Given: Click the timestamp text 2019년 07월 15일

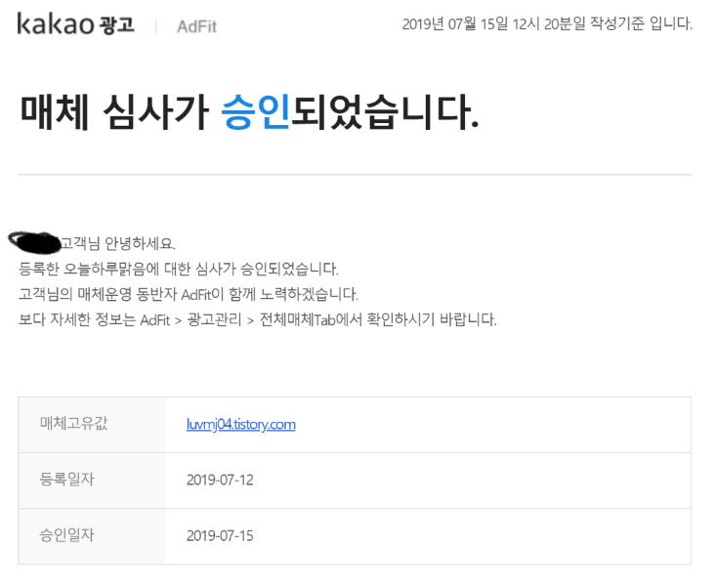Looking at the screenshot, I should pos(454,23).
